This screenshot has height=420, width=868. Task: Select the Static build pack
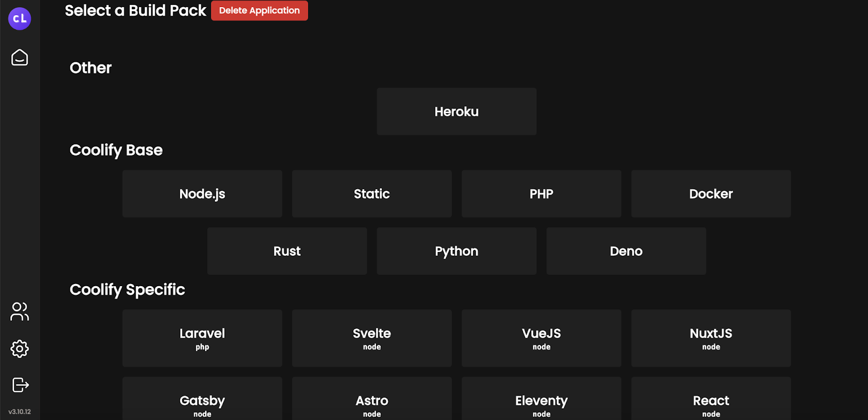372,194
